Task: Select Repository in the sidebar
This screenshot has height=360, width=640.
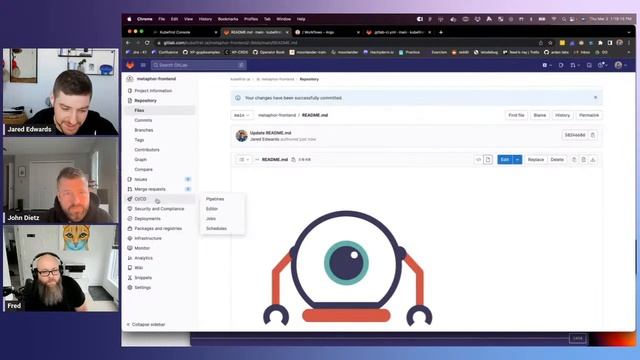Action: [x=146, y=100]
